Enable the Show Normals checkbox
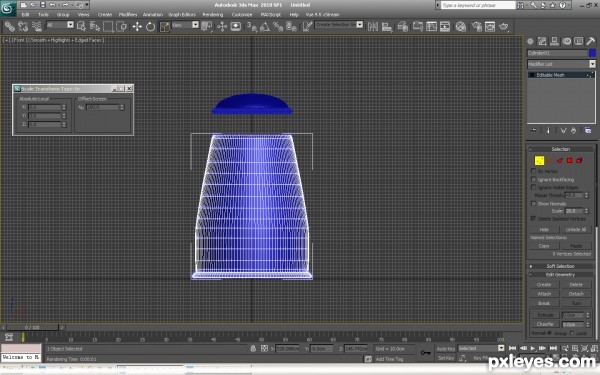The width and height of the screenshot is (600, 375). [533, 204]
